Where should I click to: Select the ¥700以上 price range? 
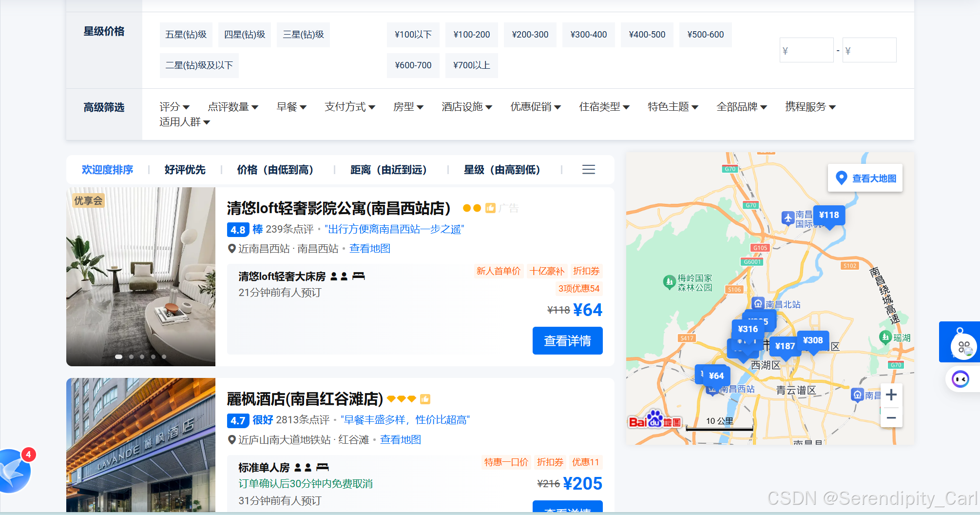tap(472, 65)
